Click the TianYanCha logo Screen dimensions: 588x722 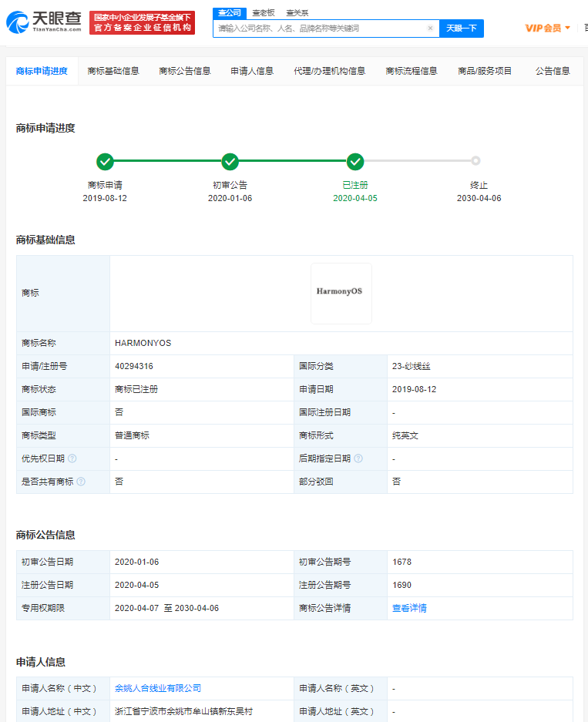44,22
